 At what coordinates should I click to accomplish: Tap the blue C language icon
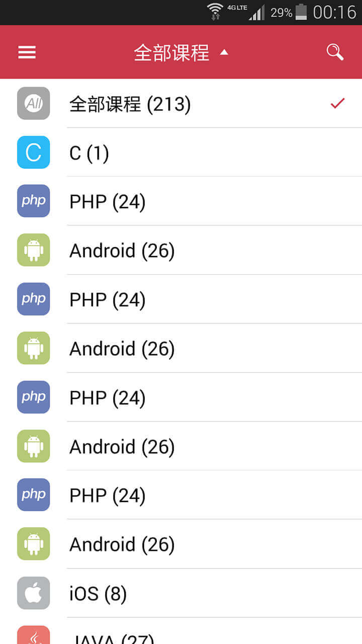pyautogui.click(x=34, y=152)
